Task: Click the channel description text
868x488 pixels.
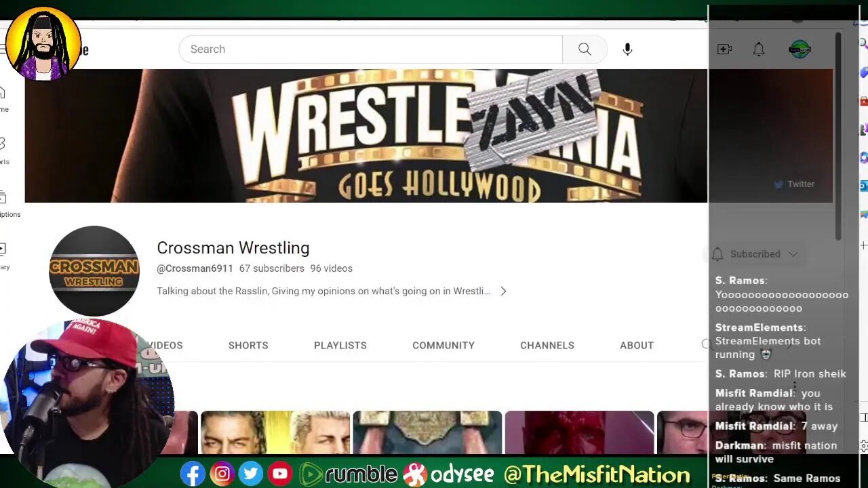Action: tap(323, 291)
